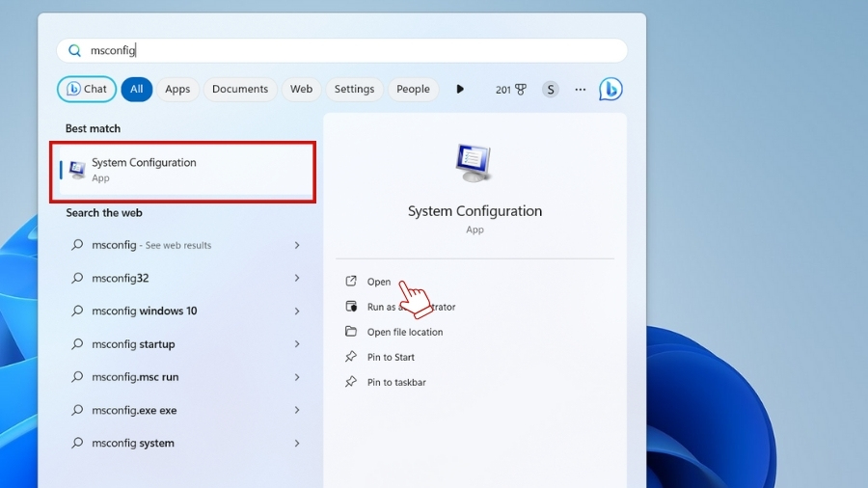
Task: Click the small System Configuration icon in results
Action: (77, 170)
